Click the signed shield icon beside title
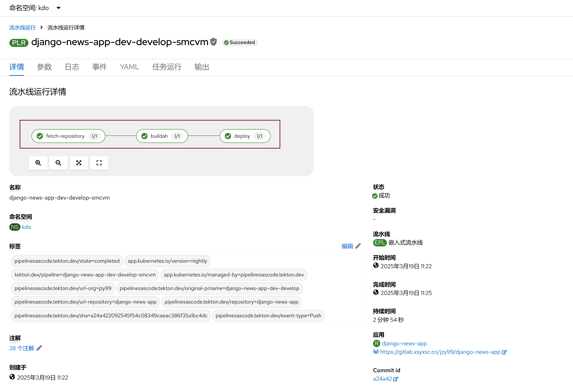The width and height of the screenshot is (573, 392). (x=213, y=42)
